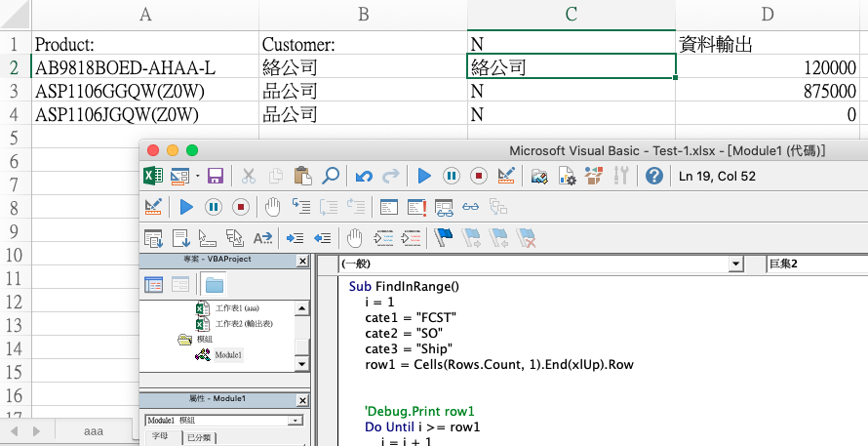Indent the selected code lines
Viewport: 868px width, 446px height.
296,238
